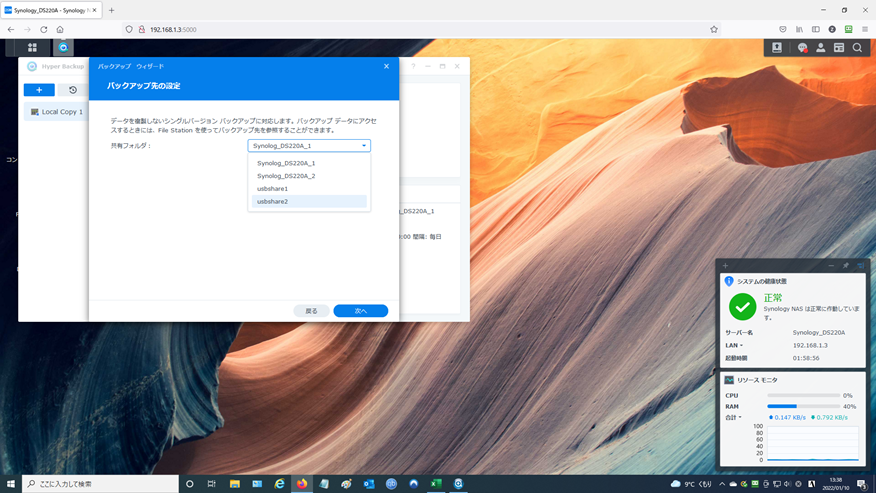Reload the page in Firefox

coord(44,30)
